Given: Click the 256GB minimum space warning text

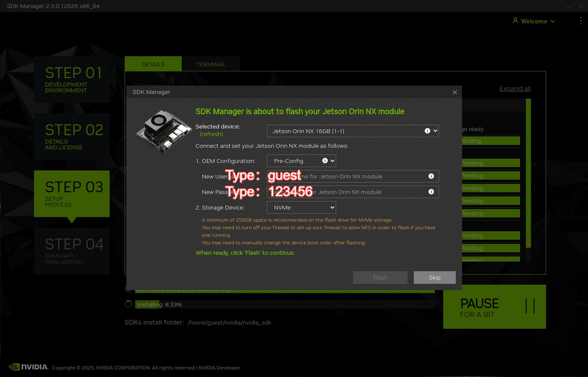Looking at the screenshot, I should pyautogui.click(x=297, y=220).
